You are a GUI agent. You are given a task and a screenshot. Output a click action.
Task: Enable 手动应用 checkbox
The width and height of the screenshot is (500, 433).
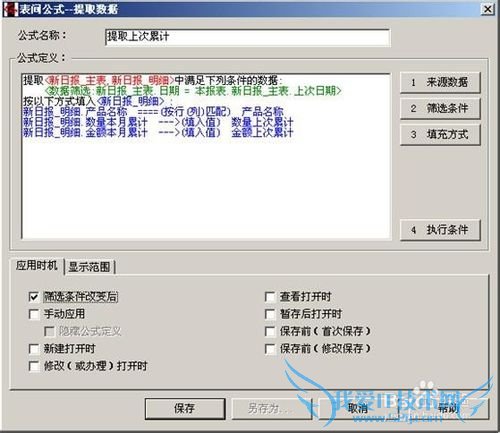34,314
